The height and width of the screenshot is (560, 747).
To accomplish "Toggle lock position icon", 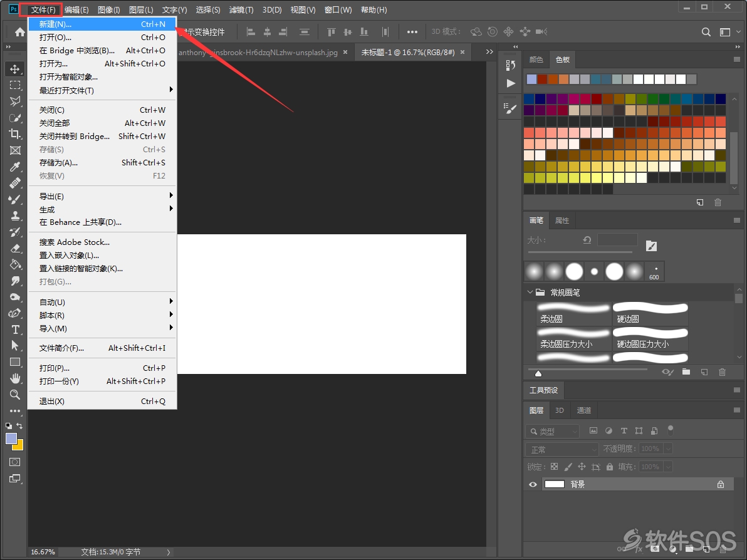I will (x=582, y=467).
